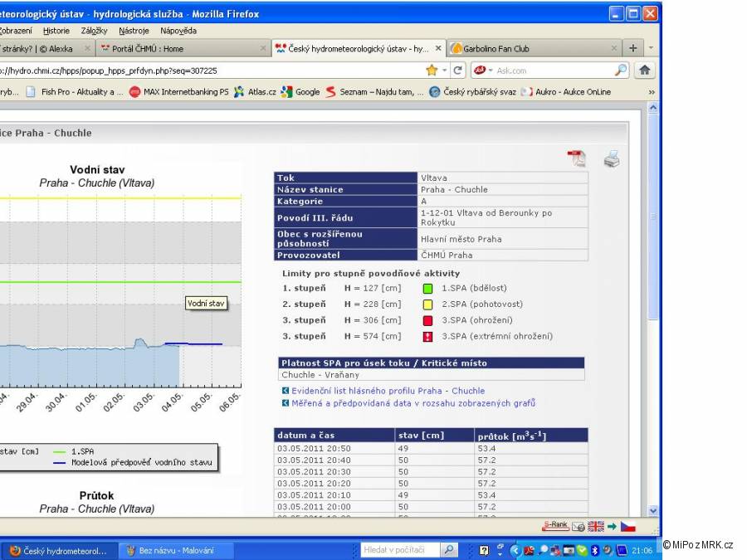Select the 03.05.2011 20:50 table row
The width and height of the screenshot is (747, 560).
point(431,448)
